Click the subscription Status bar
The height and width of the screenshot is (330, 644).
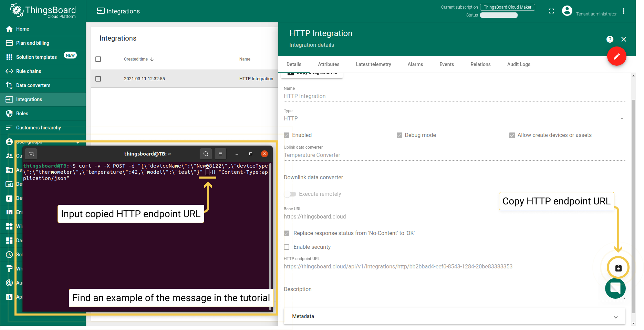pos(499,15)
